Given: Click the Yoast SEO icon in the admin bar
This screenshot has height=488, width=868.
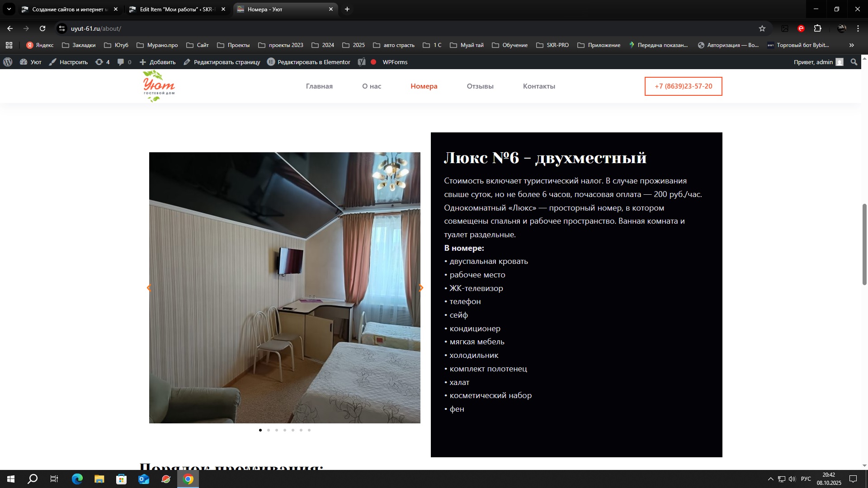Looking at the screenshot, I should click(x=362, y=62).
